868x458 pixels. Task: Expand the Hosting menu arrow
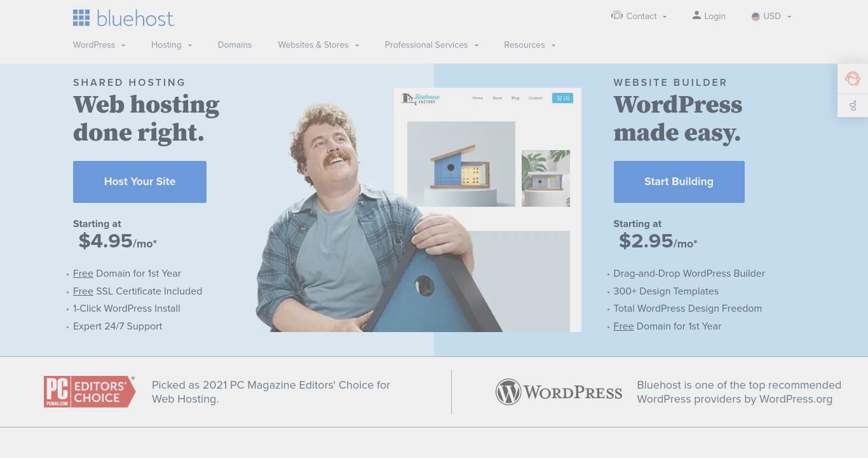point(190,45)
